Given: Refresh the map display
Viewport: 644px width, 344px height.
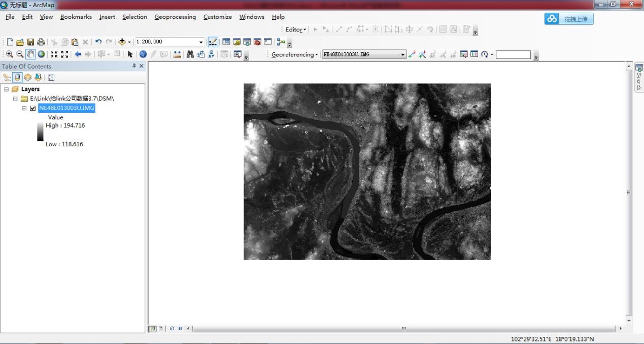Looking at the screenshot, I should [x=172, y=329].
